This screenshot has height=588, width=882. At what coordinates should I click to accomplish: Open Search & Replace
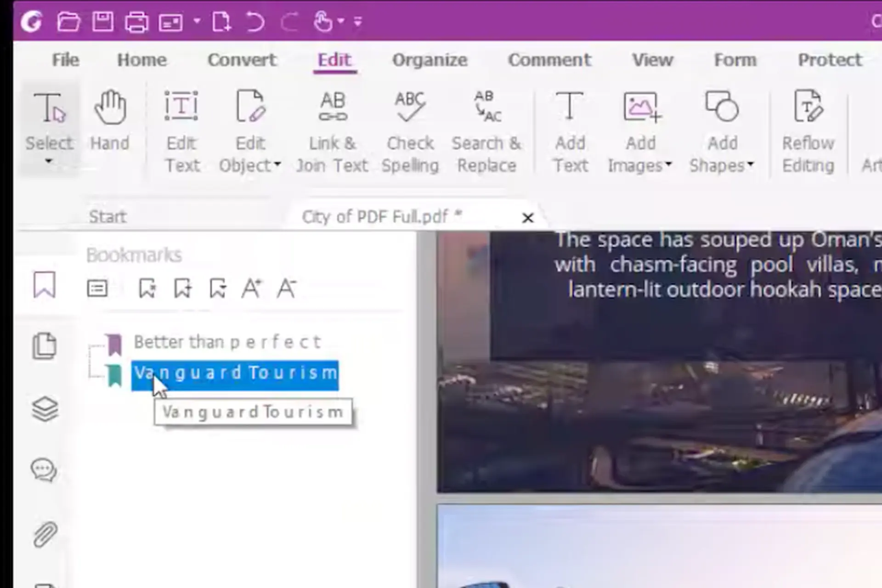point(486,132)
